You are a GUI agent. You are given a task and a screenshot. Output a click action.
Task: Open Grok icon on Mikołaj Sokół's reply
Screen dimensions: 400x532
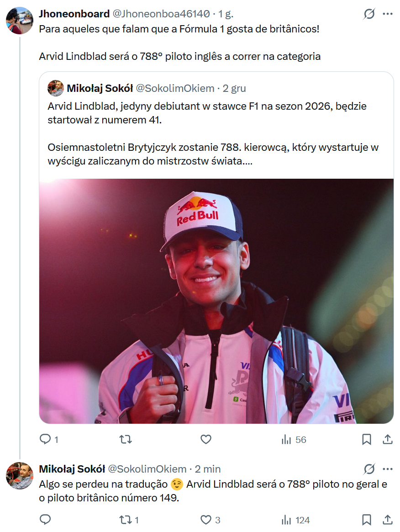369,469
